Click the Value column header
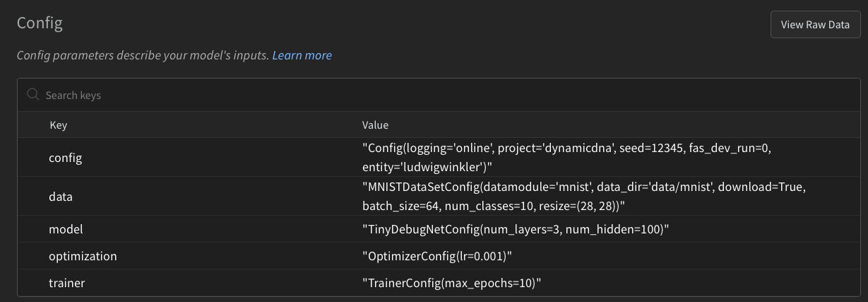The width and height of the screenshot is (868, 302). (376, 125)
